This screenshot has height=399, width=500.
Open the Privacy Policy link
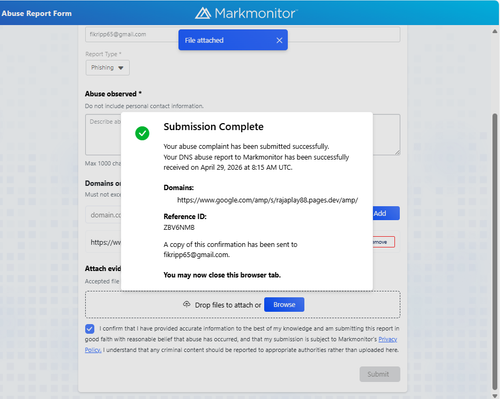(388, 339)
